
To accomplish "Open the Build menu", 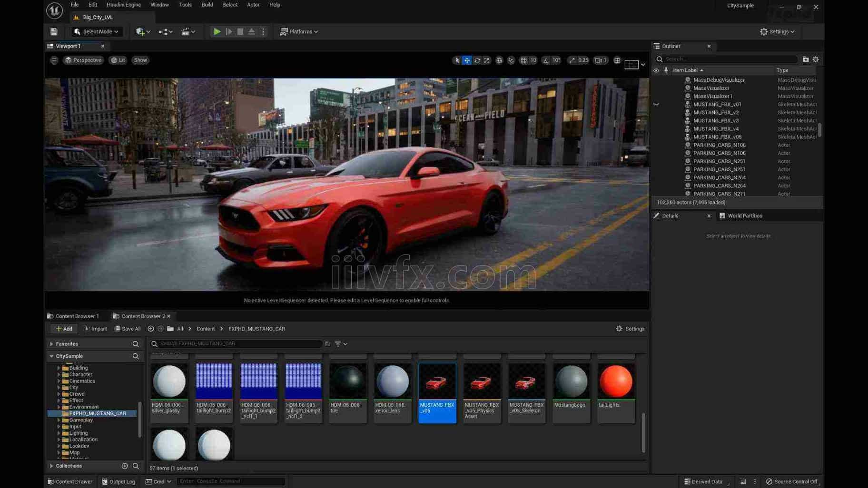I will point(207,5).
